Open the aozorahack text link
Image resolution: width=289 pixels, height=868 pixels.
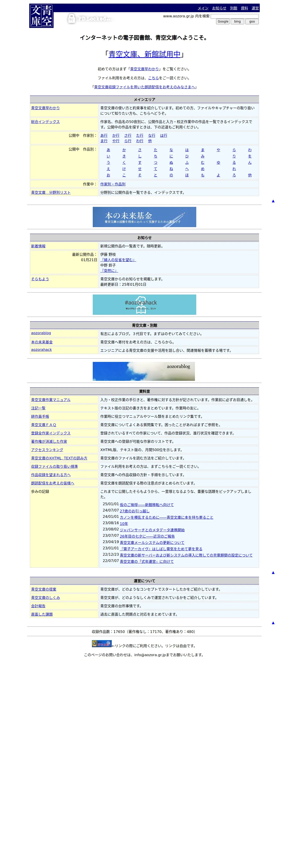pos(41,350)
